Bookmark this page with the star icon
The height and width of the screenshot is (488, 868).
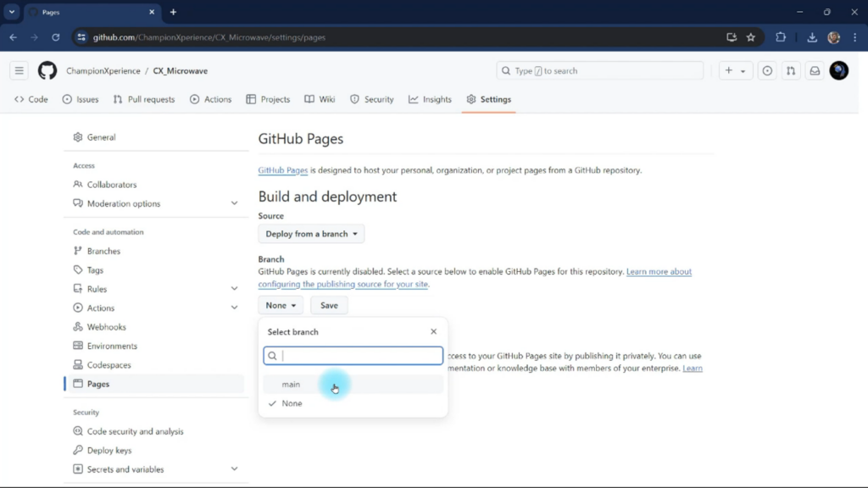click(x=751, y=37)
